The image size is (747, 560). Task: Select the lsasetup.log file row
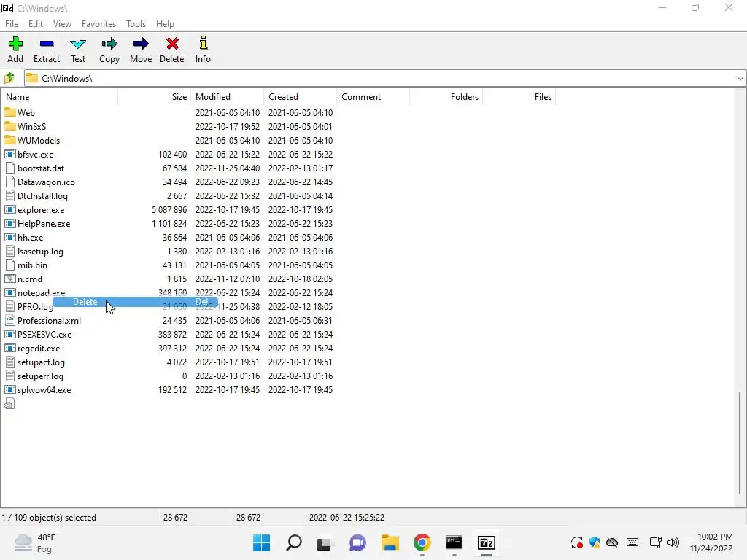click(x=169, y=251)
